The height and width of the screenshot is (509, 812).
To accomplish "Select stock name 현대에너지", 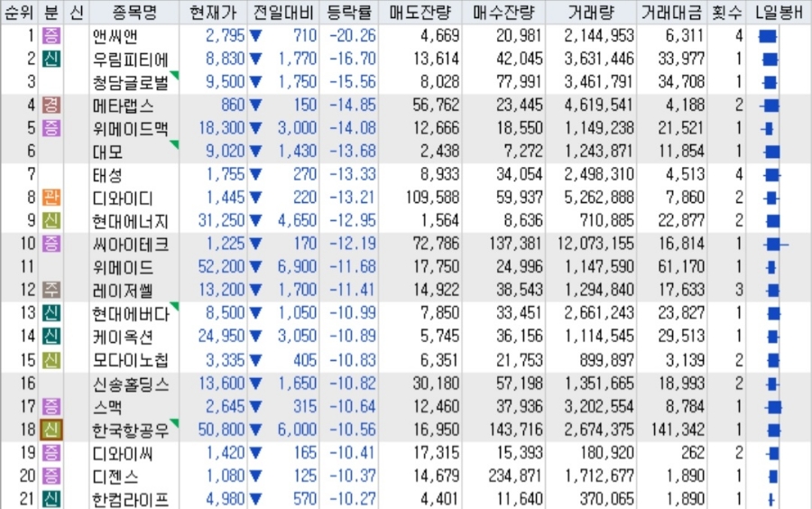I will tap(130, 221).
